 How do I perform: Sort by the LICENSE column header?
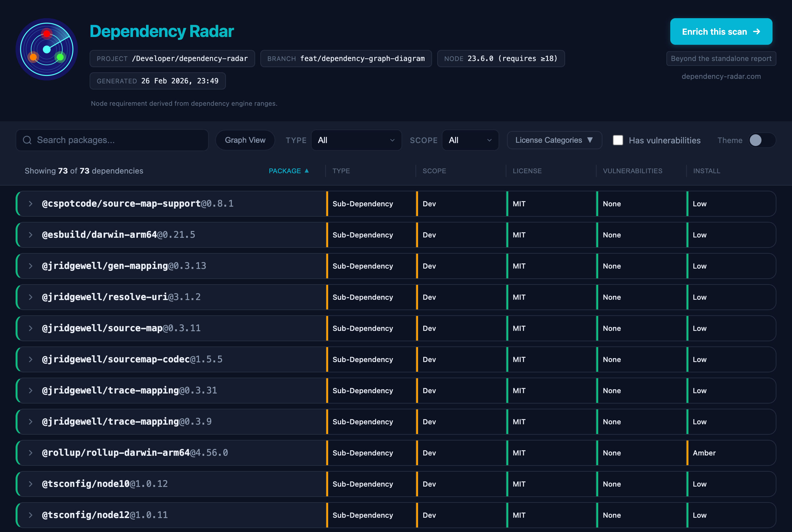pos(527,171)
